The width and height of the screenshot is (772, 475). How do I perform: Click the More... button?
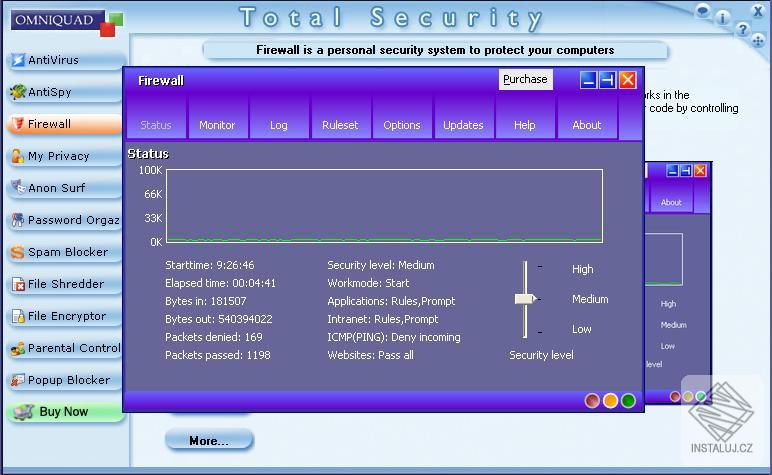[209, 440]
